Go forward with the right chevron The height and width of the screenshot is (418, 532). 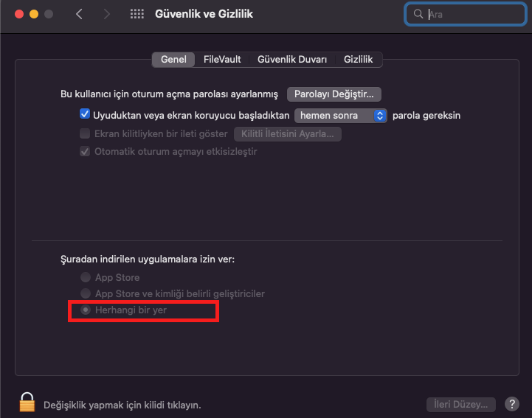pyautogui.click(x=106, y=14)
